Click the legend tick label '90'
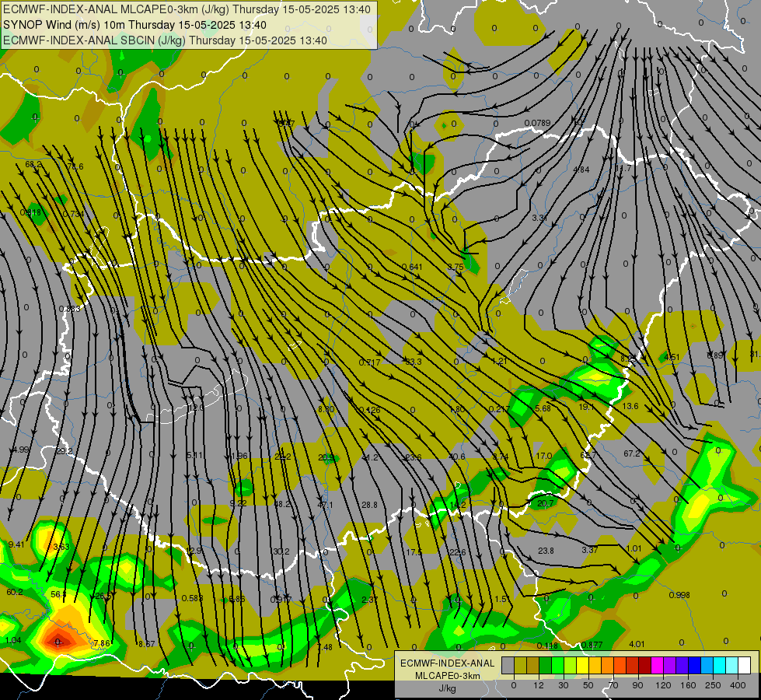 click(637, 685)
